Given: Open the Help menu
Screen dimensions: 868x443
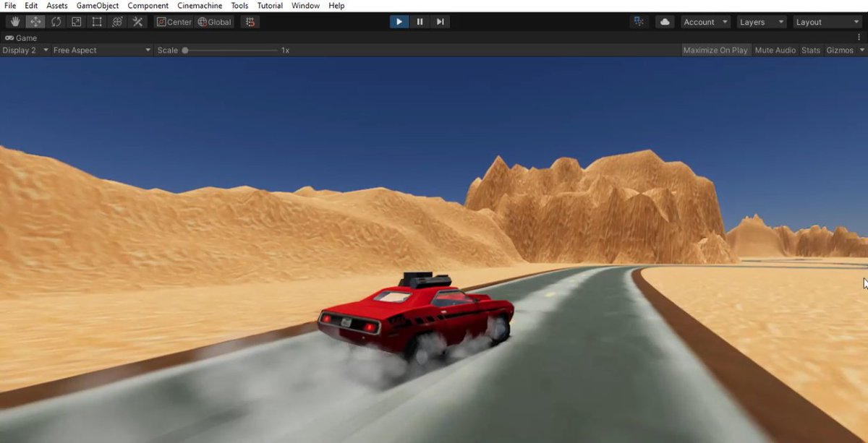Looking at the screenshot, I should click(336, 6).
